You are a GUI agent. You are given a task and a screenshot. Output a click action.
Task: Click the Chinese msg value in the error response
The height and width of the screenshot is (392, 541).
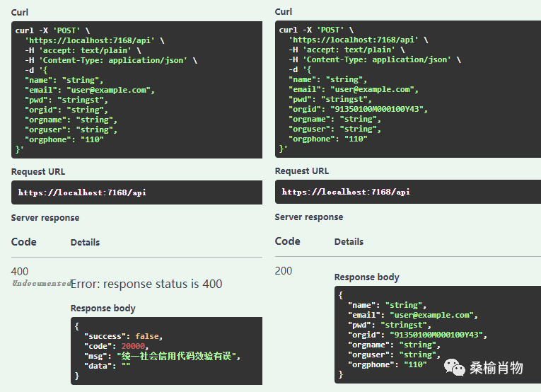pos(178,356)
